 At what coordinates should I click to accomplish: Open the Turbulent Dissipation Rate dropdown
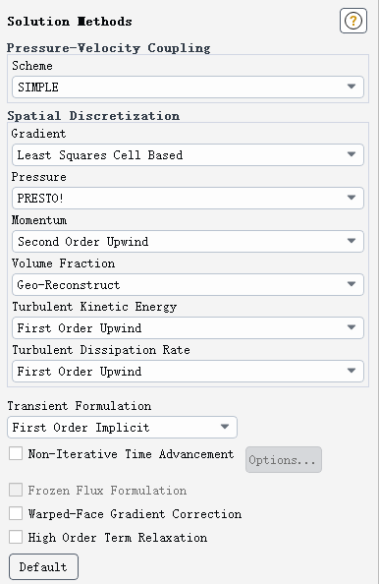tap(188, 371)
